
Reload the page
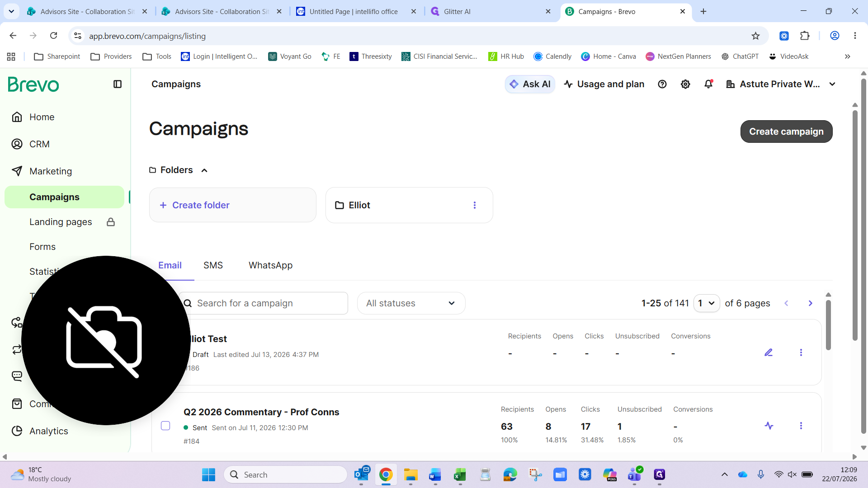point(53,36)
